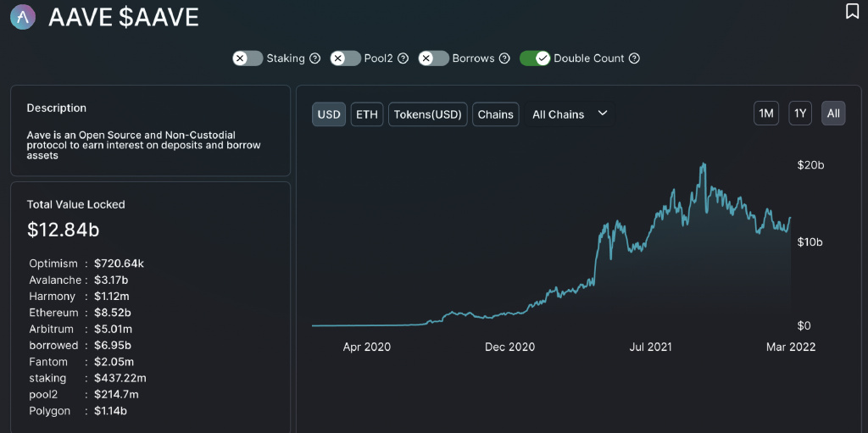Turn on the Borrows toggle

[x=433, y=58]
